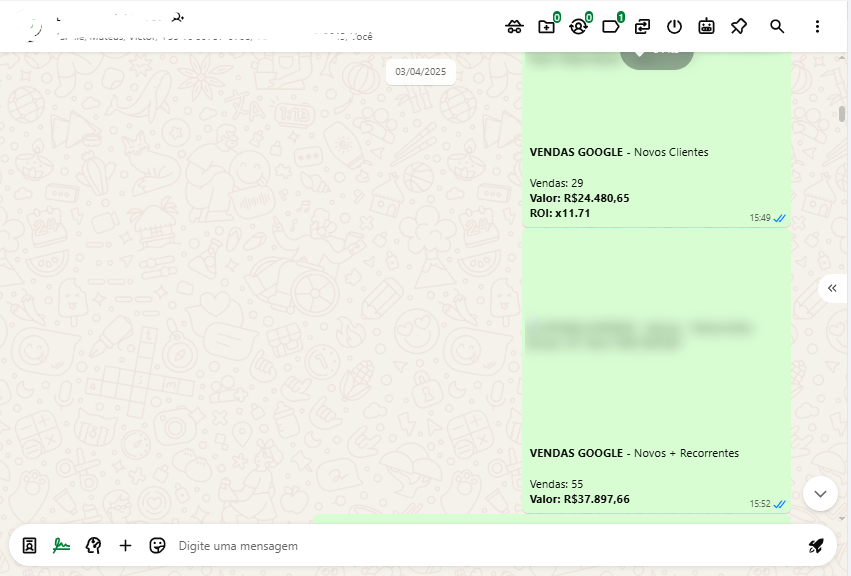851x576 pixels.
Task: Open the three-dot options menu
Action: point(817,27)
